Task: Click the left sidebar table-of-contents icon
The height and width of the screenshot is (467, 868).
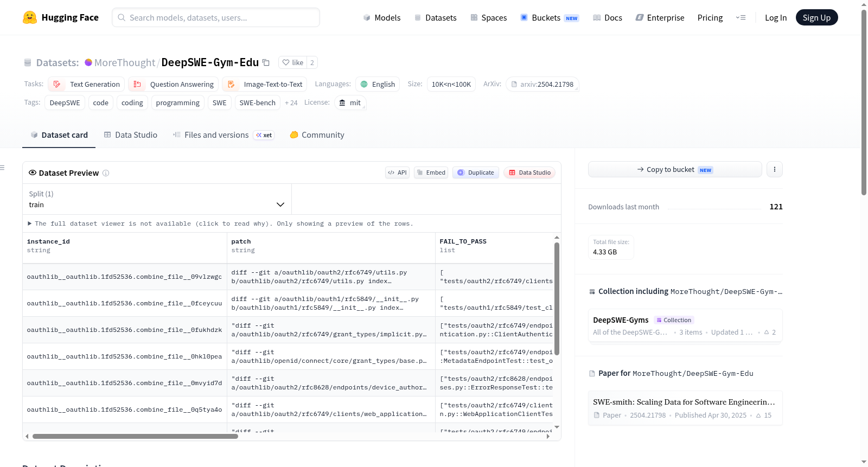Action: tap(3, 168)
